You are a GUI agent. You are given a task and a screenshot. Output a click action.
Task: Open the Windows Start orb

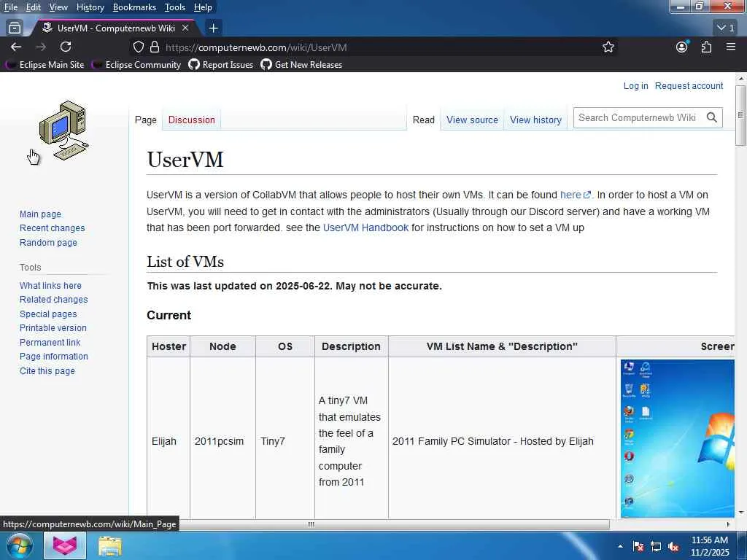coord(20,545)
